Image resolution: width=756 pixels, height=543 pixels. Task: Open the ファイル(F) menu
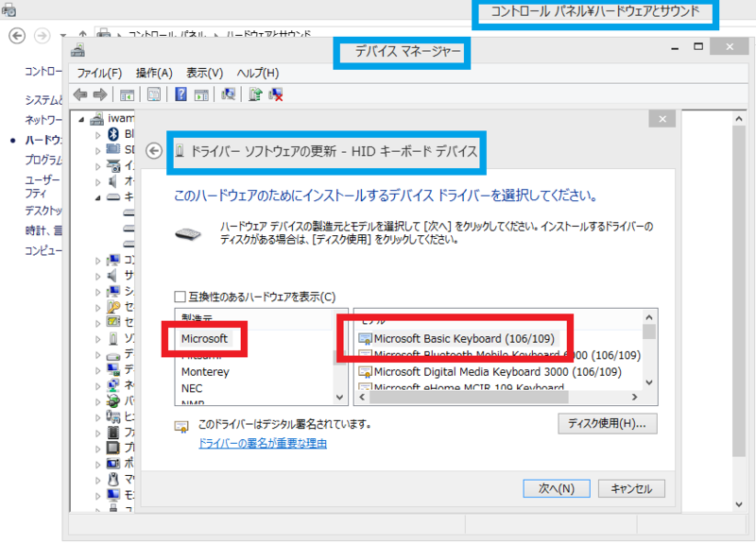click(99, 73)
